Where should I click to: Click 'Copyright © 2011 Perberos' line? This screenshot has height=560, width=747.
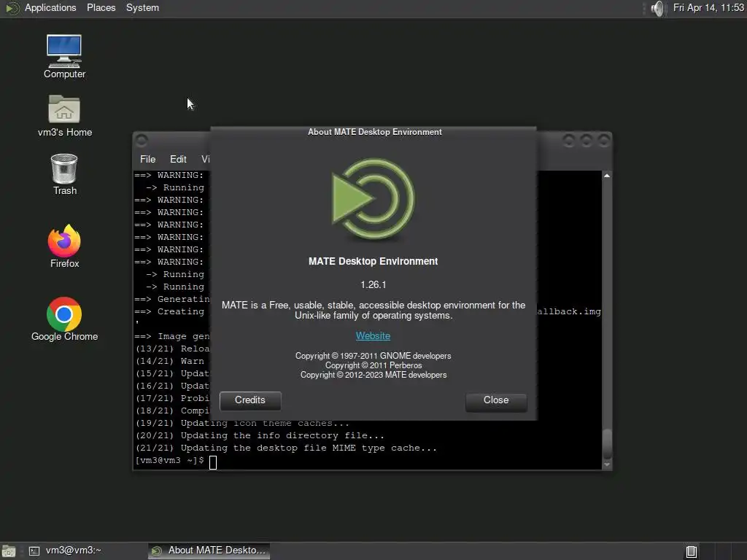[x=373, y=365]
